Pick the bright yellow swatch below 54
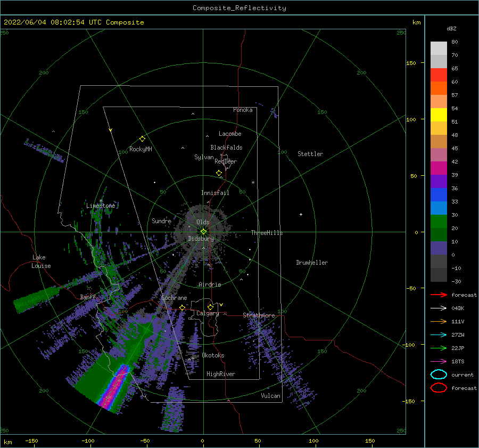479x448 pixels. pos(439,115)
